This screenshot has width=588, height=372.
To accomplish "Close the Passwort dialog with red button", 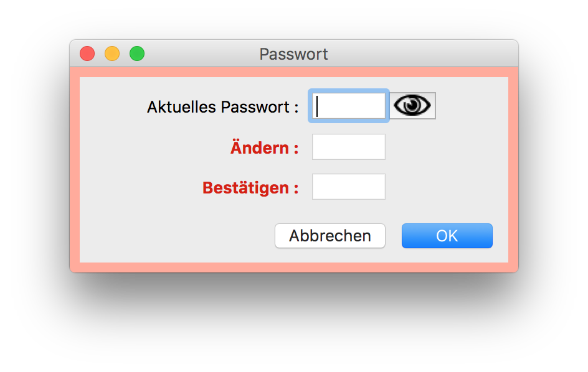I will click(87, 54).
